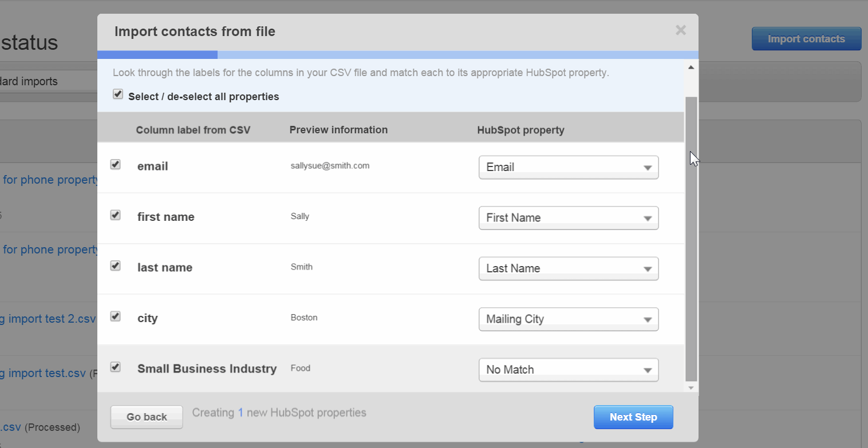
Task: Click the number 1 in new properties text
Action: pyautogui.click(x=240, y=413)
